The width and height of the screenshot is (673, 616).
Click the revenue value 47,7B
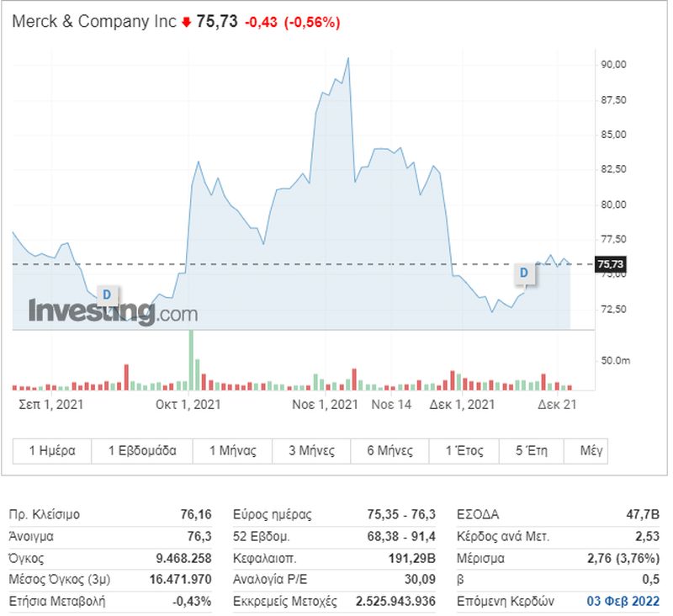643,514
